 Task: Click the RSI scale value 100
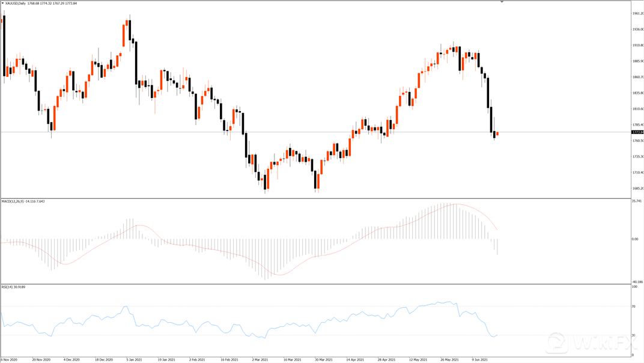tap(634, 287)
